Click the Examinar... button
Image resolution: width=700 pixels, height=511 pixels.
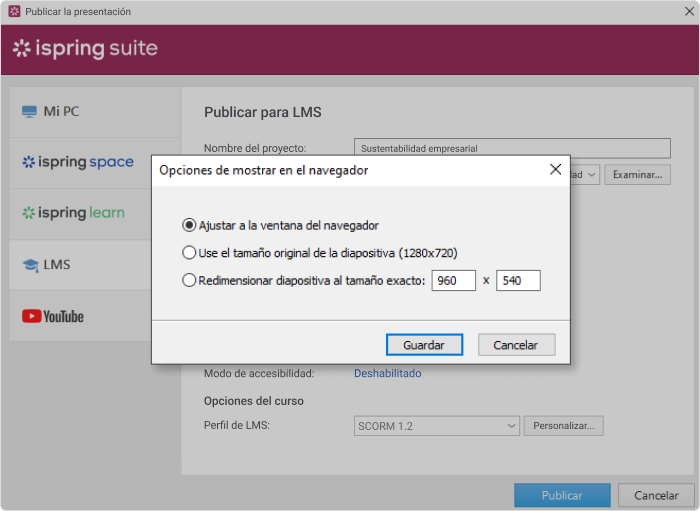point(637,174)
